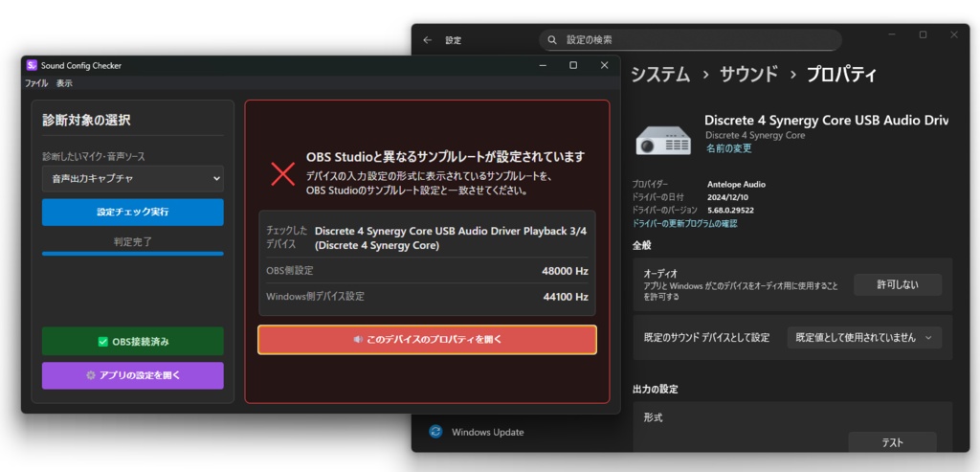This screenshot has width=980, height=472.
Task: Run the 設定チェック実行 button
Action: (132, 212)
